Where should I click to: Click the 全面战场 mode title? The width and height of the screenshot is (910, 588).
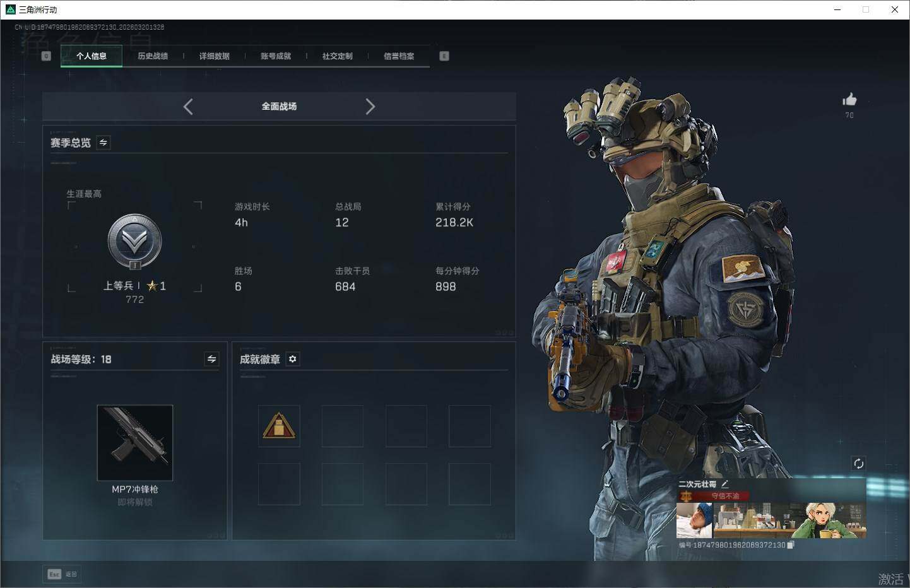point(279,107)
